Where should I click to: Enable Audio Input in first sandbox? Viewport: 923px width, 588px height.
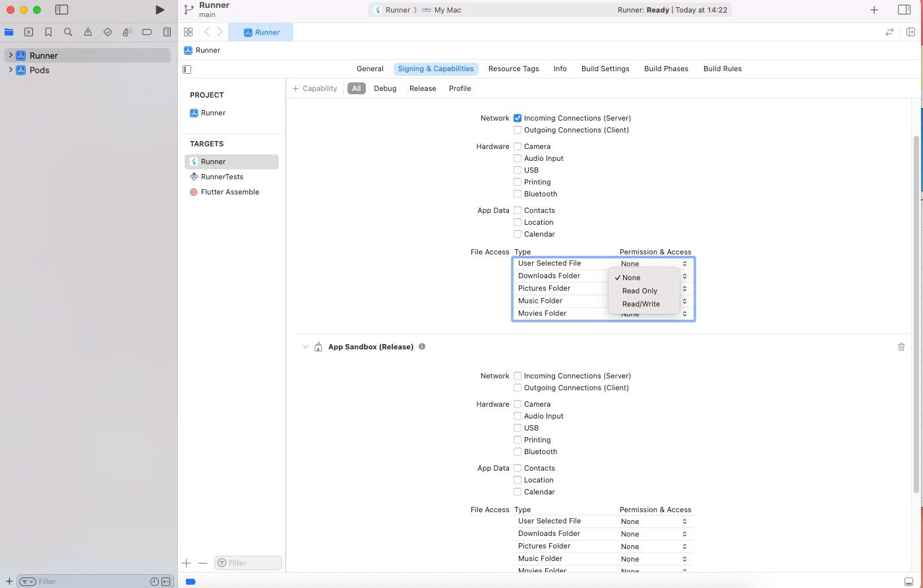[x=518, y=158]
